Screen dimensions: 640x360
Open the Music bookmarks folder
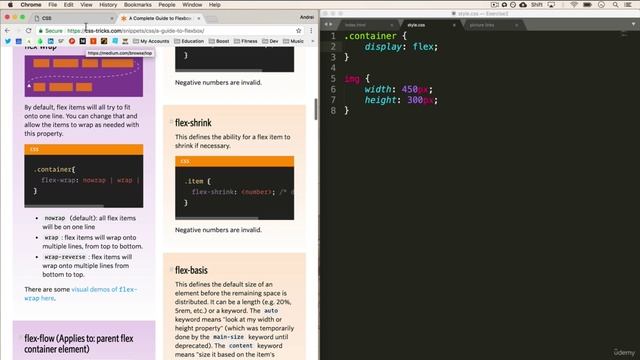tap(293, 41)
